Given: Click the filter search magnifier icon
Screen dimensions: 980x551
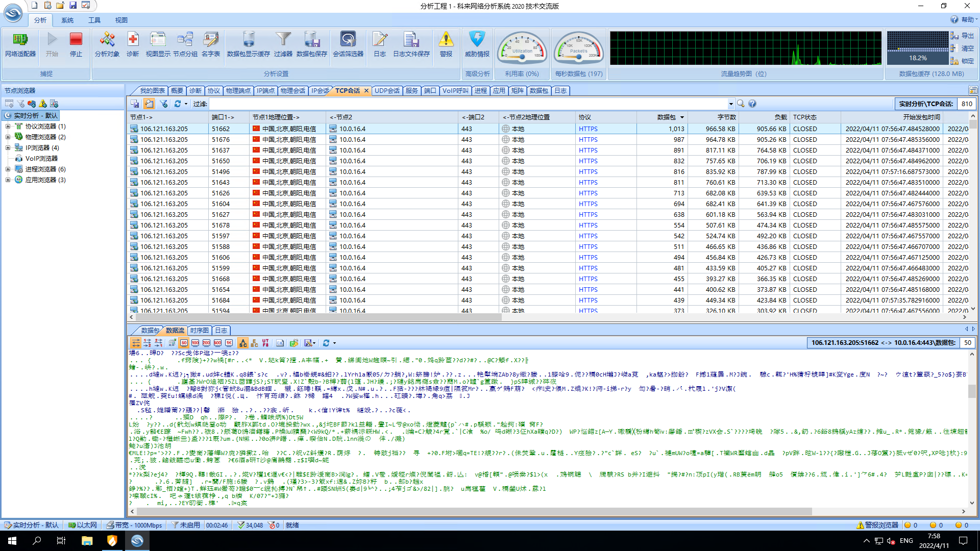Looking at the screenshot, I should coord(741,104).
